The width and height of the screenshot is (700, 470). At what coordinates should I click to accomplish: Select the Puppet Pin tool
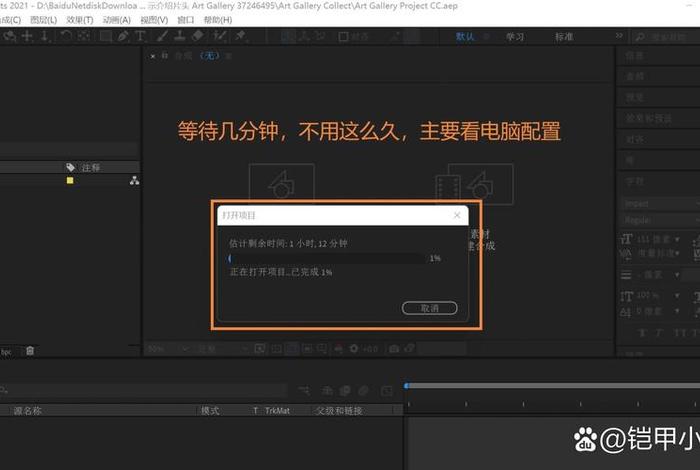(240, 36)
